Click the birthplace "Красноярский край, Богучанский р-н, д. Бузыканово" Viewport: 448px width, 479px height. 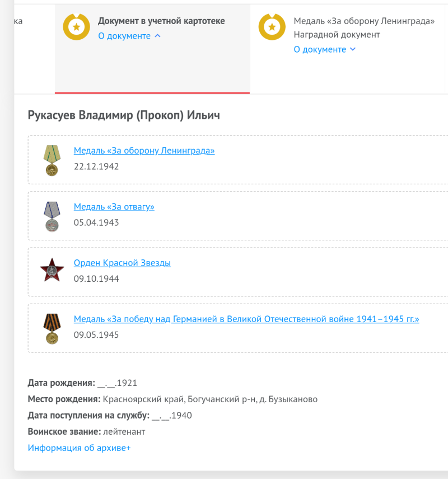210,399
